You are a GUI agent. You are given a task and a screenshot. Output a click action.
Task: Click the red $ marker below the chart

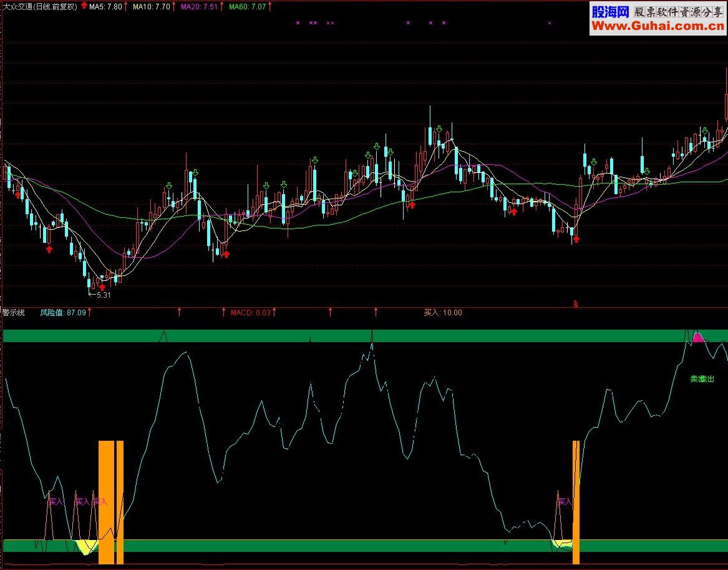pyautogui.click(x=576, y=304)
